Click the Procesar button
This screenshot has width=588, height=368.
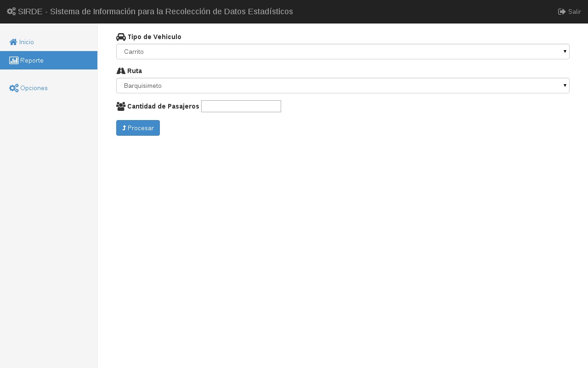click(138, 128)
